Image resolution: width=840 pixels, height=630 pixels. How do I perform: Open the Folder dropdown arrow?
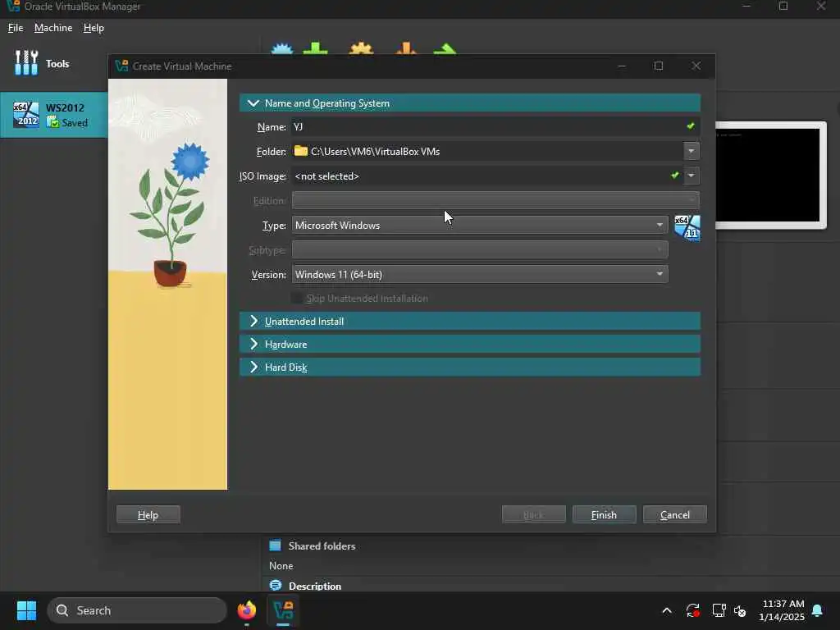[691, 151]
